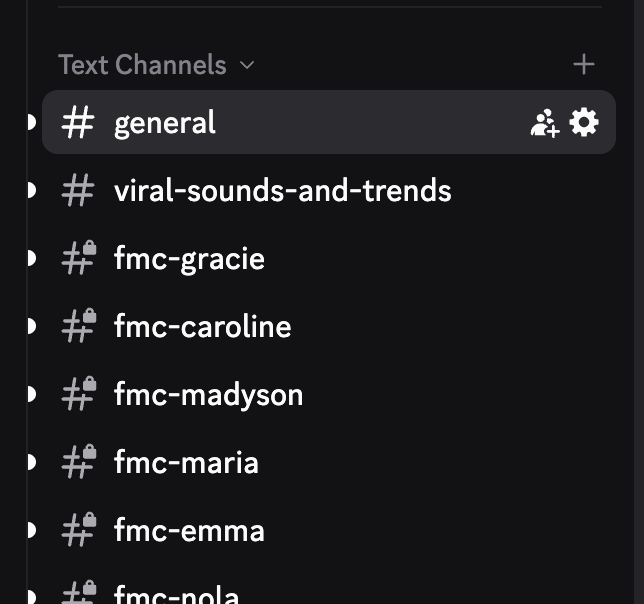This screenshot has width=644, height=604.
Task: Select the fmc-maria channel
Action: click(x=186, y=463)
